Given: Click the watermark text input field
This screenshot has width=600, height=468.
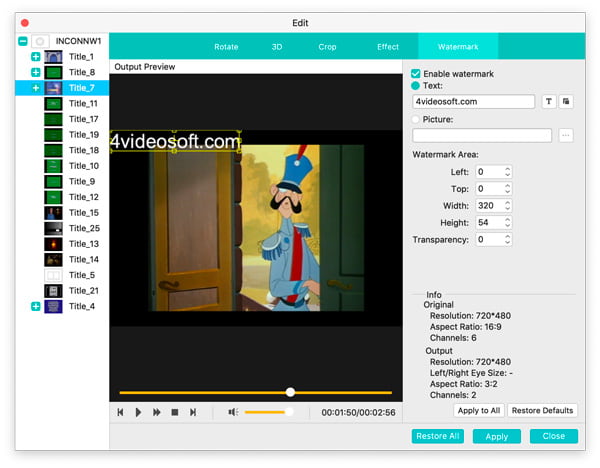Looking at the screenshot, I should [x=474, y=101].
